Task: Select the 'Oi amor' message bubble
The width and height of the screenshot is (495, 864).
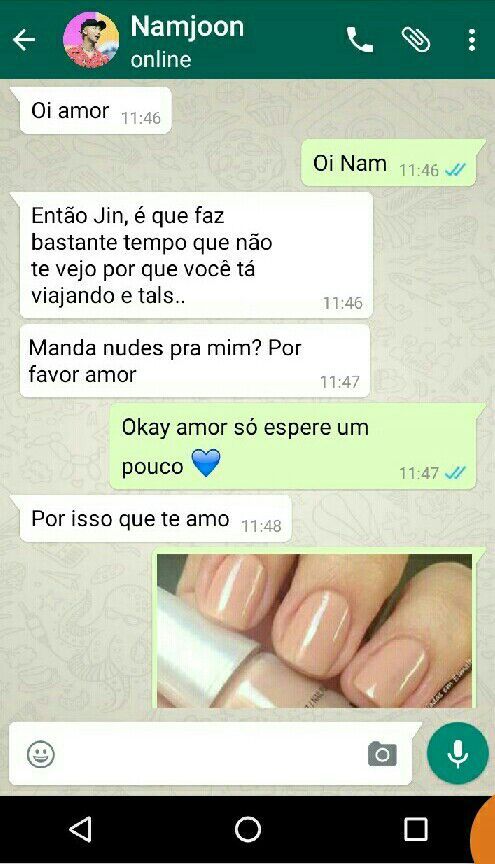Action: [x=92, y=111]
